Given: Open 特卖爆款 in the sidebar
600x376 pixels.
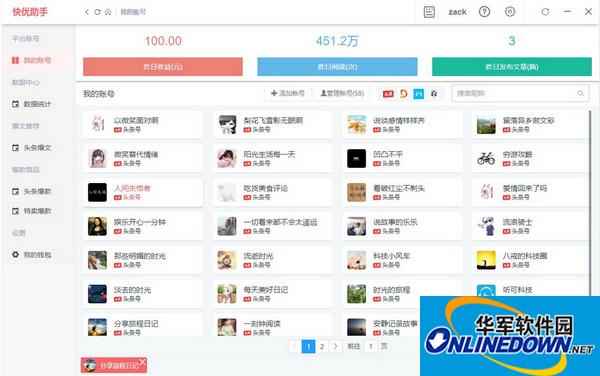Looking at the screenshot, I should (x=38, y=211).
